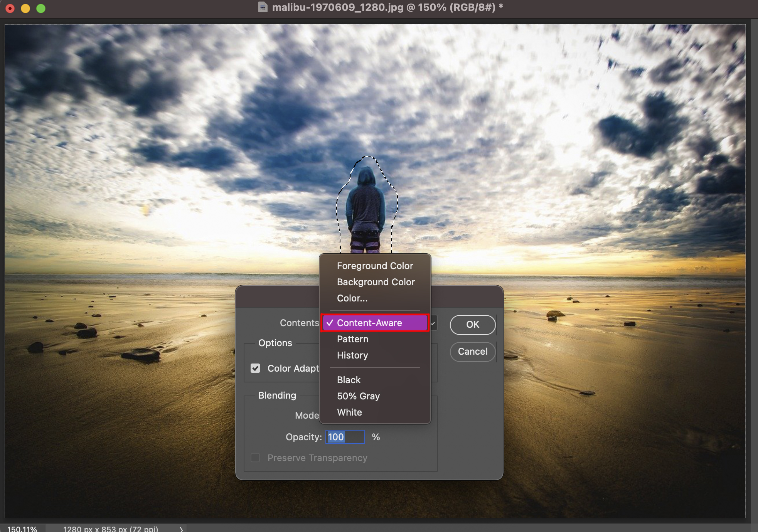Viewport: 758px width, 532px height.
Task: Click the Contents dropdown arrow beside Content-Aware
Action: pos(434,323)
